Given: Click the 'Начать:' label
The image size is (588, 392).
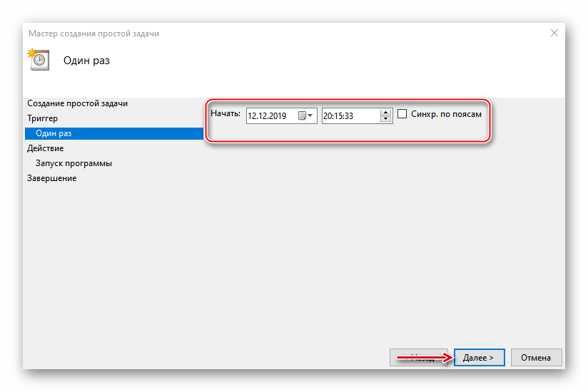Looking at the screenshot, I should (x=225, y=114).
